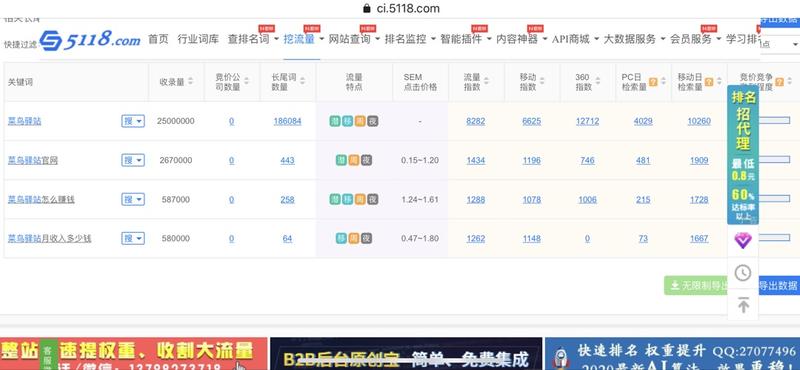Viewport: 800px width, 370px height.
Task: Sort by 移动日检索量 column arrows
Action: (x=719, y=82)
